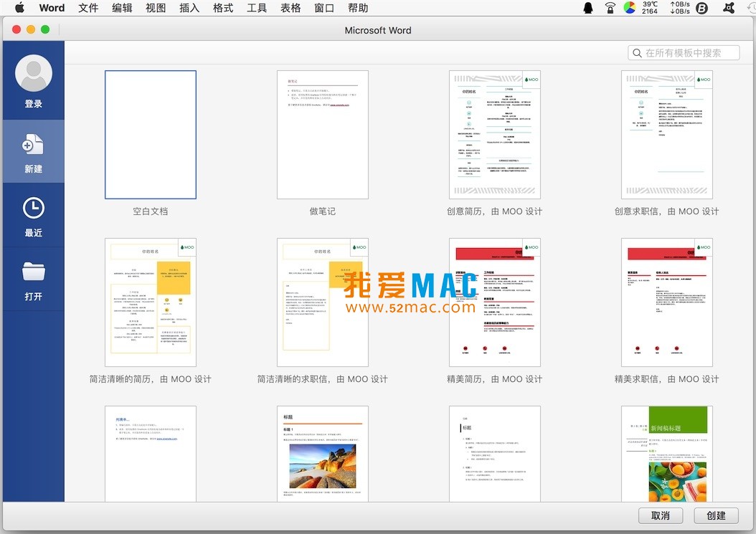Open the 新建 new document section
This screenshot has width=756, height=534.
point(33,152)
